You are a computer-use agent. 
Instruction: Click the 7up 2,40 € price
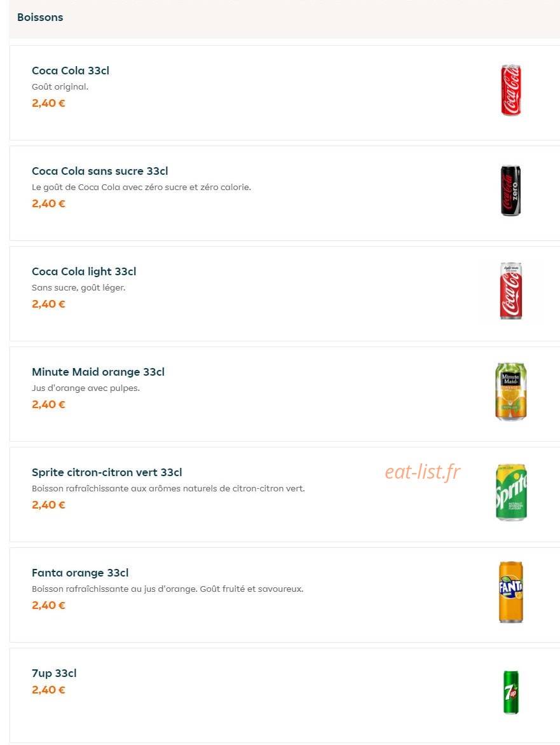(x=48, y=690)
